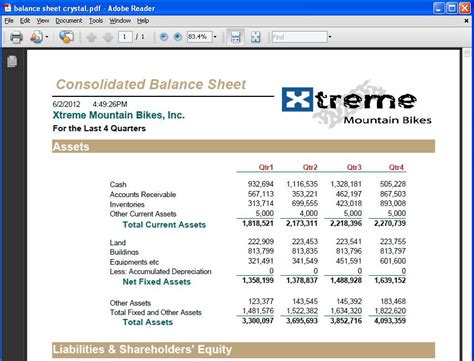
Task: Click the Qtr4 column header
Action: [x=396, y=167]
